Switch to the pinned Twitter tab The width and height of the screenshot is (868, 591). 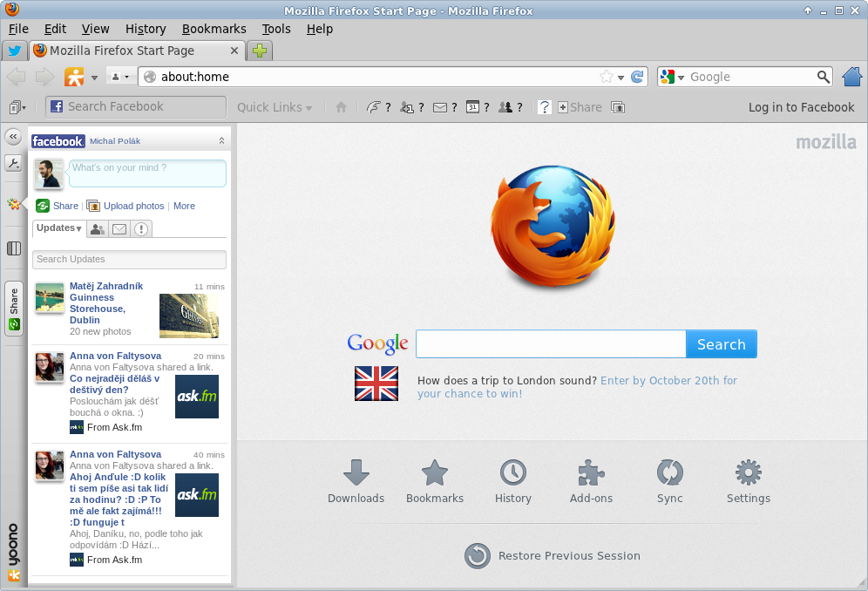[15, 51]
